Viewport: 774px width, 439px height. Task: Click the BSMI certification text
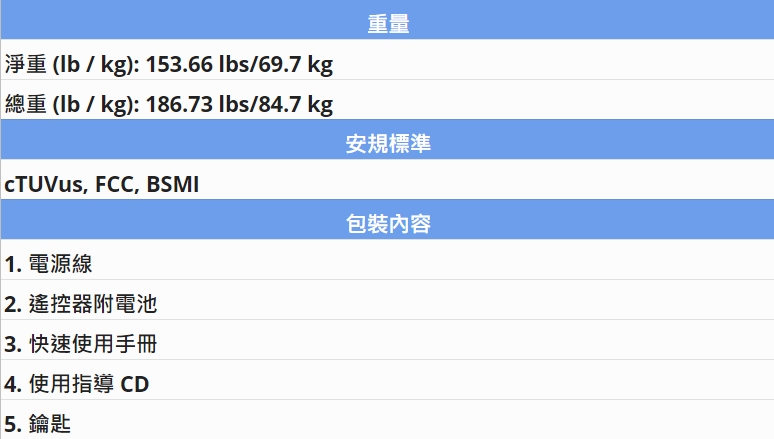click(x=173, y=185)
